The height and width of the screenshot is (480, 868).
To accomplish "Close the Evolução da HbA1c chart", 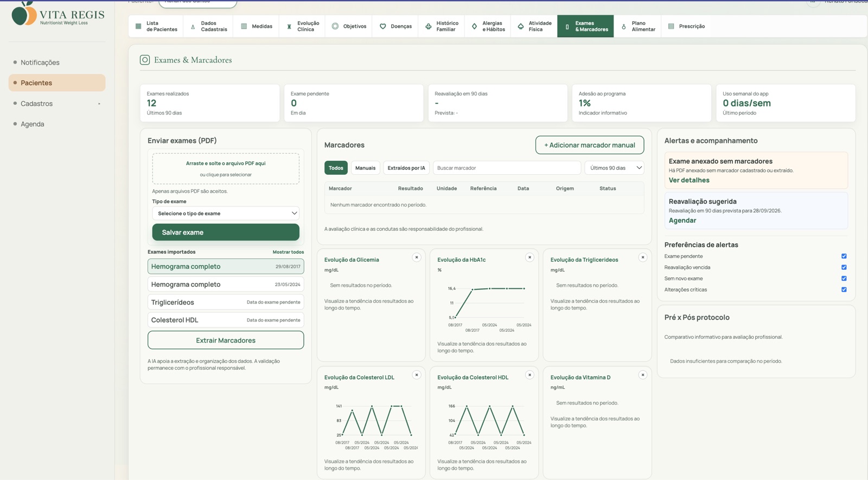I will [529, 257].
